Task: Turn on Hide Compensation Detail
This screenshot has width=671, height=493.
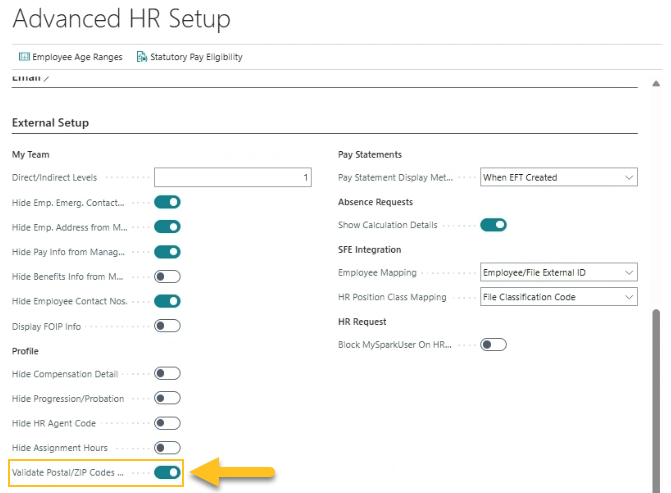Action: pyautogui.click(x=167, y=374)
